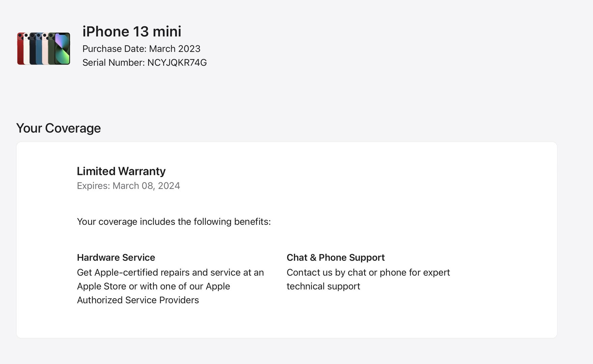Viewport: 593px width, 364px height.
Task: Click the blue iPhone in the lineup
Action: click(x=39, y=49)
